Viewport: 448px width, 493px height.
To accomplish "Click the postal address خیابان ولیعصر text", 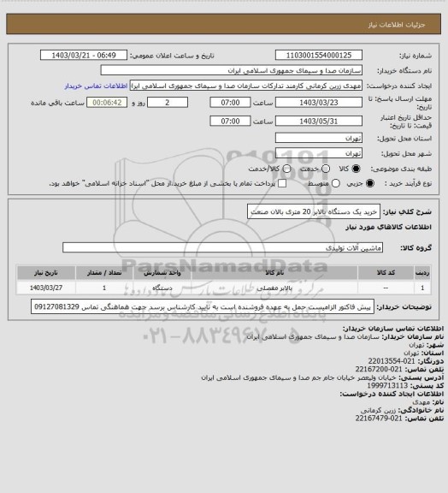I will [x=298, y=377].
